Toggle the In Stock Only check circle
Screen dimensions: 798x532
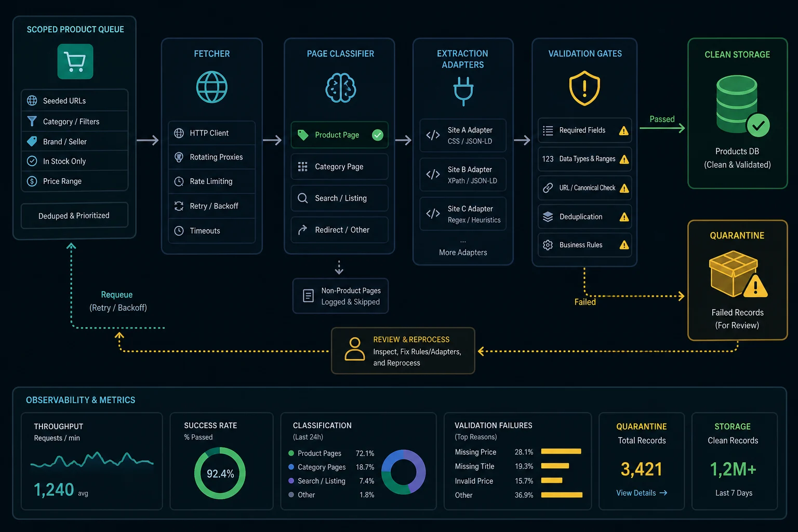[x=32, y=161]
